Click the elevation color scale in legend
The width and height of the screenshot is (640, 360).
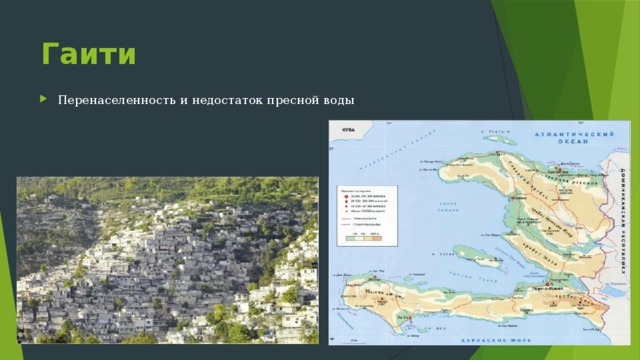364,238
